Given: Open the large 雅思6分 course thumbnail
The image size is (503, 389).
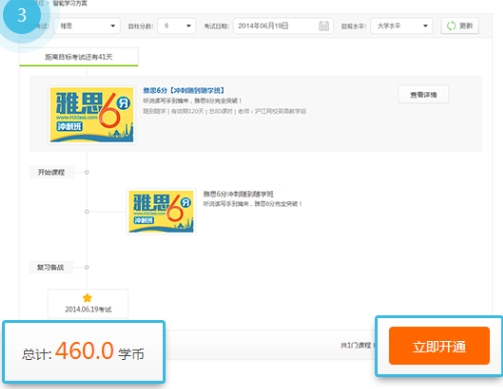Looking at the screenshot, I should coord(92,115).
